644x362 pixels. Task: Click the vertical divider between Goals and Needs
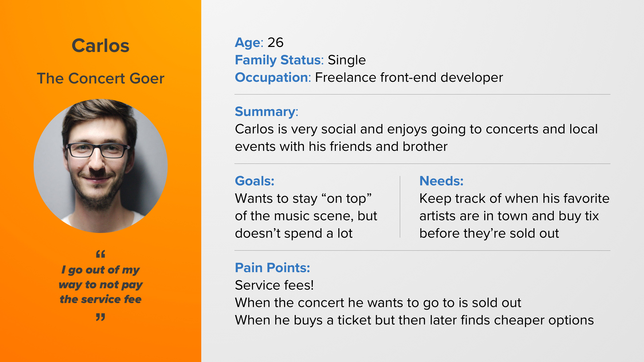point(400,207)
